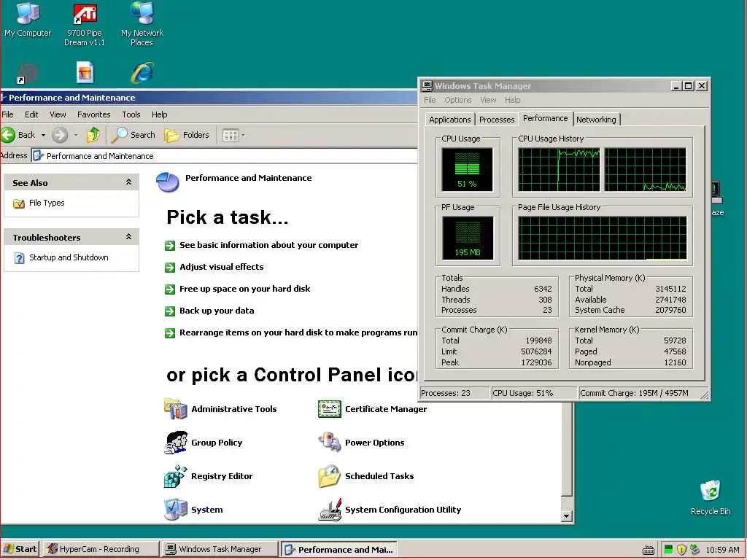Click security shield tray icon
Screen dimensions: 747x560
click(x=682, y=549)
